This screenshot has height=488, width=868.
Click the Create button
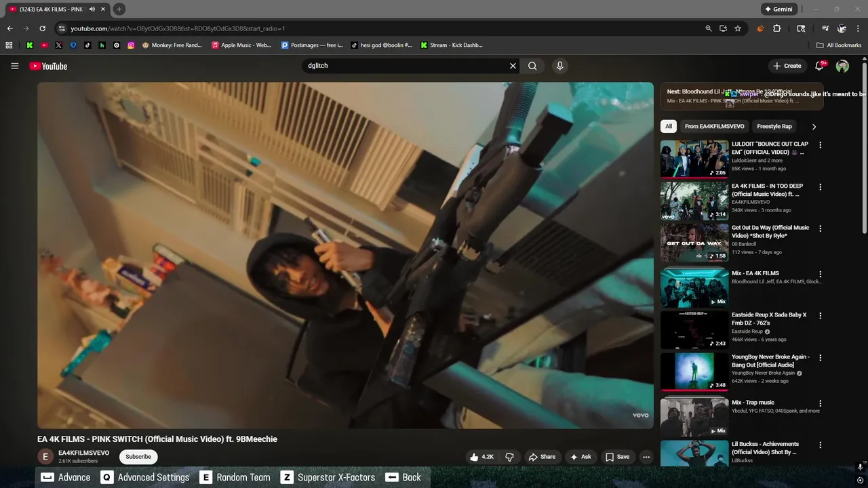coord(787,66)
